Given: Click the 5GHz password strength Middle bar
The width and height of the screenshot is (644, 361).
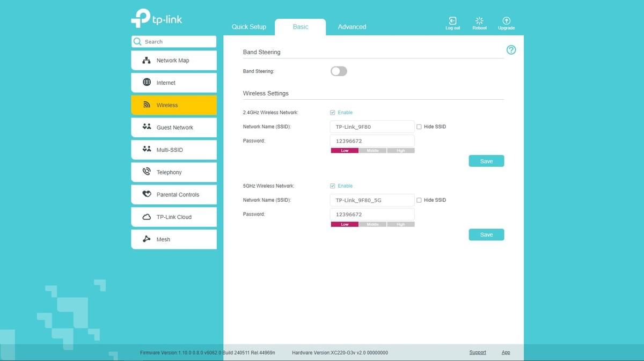Looking at the screenshot, I should [x=373, y=224].
